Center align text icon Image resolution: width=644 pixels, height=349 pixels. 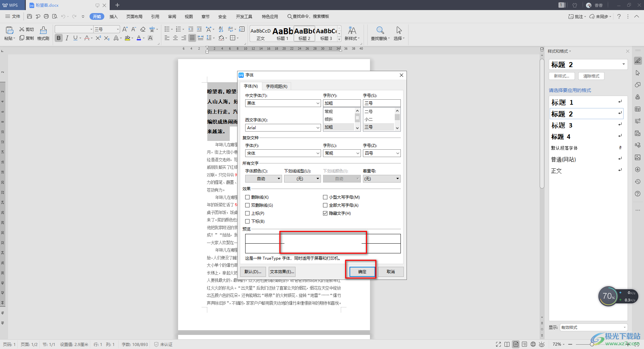[x=175, y=38]
